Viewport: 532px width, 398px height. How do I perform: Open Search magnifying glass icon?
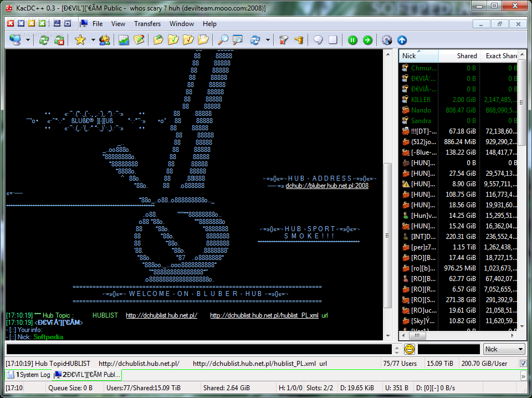tap(223, 40)
